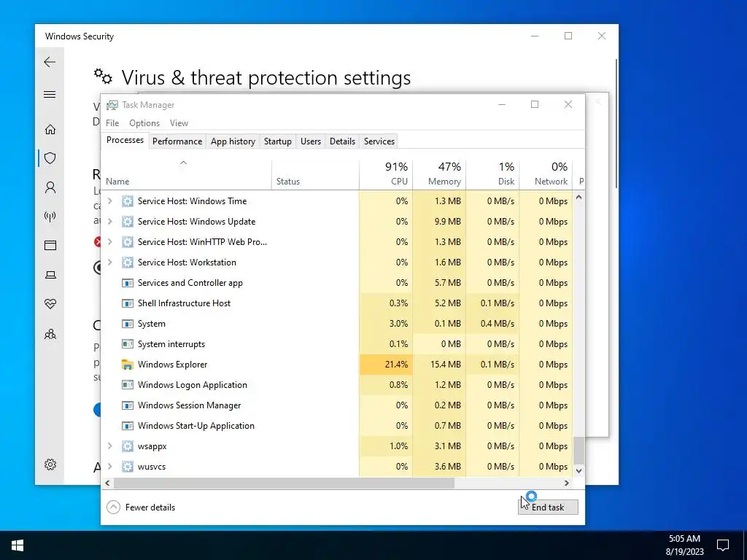Click the Windows Security back arrow icon
Screen dimensions: 747x560
50,62
